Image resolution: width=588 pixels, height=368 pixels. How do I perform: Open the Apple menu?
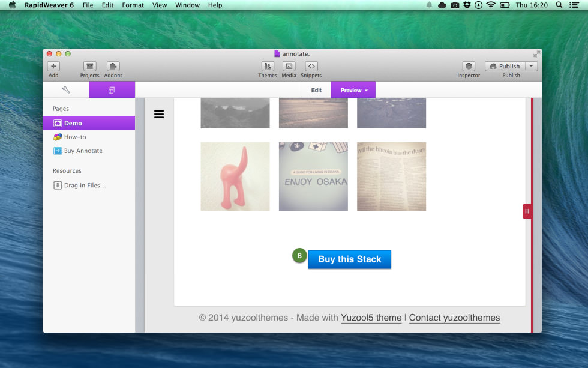13,5
